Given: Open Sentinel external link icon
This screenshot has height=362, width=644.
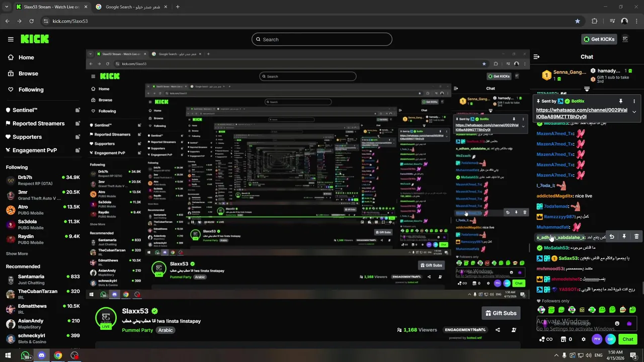Looking at the screenshot, I should (x=77, y=110).
